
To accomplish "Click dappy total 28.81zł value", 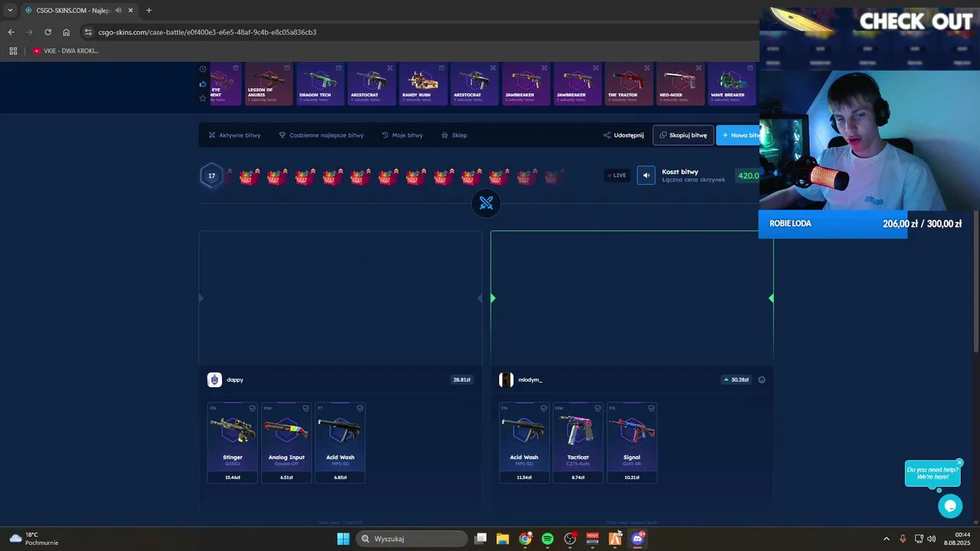I will pyautogui.click(x=462, y=380).
